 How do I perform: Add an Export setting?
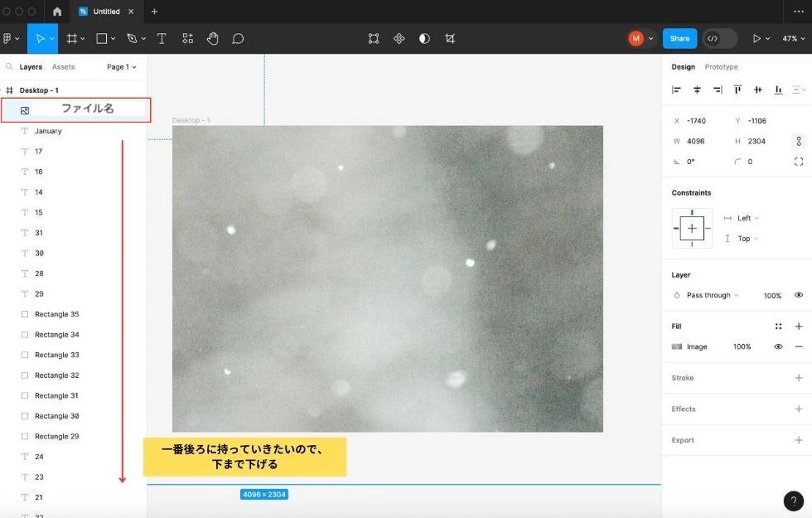(x=799, y=440)
